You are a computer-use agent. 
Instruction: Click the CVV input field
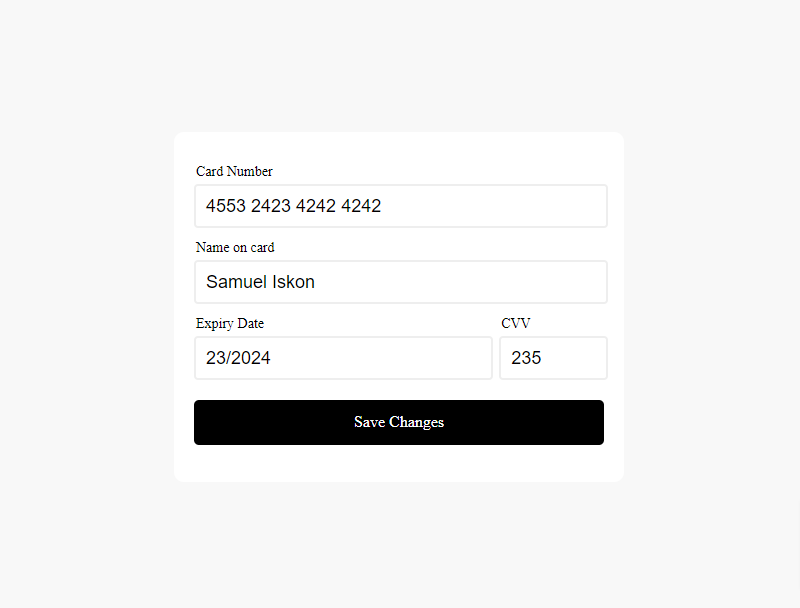(x=553, y=358)
